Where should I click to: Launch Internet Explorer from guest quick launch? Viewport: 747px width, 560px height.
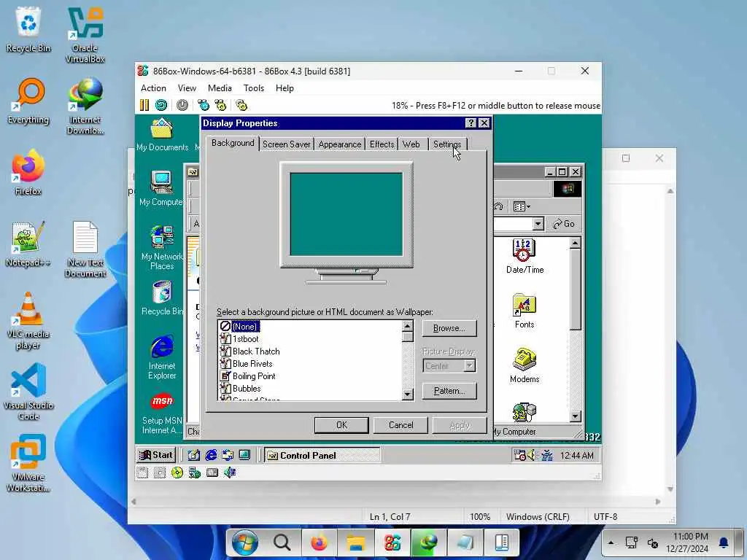211,455
